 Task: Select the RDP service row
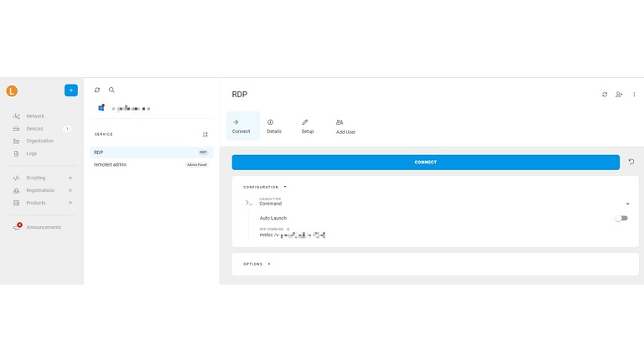152,153
